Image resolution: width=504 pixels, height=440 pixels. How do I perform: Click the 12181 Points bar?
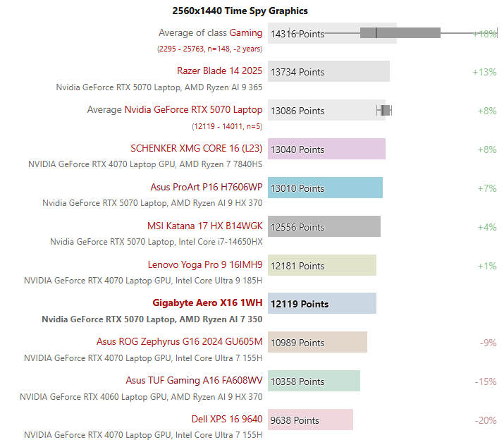321,265
